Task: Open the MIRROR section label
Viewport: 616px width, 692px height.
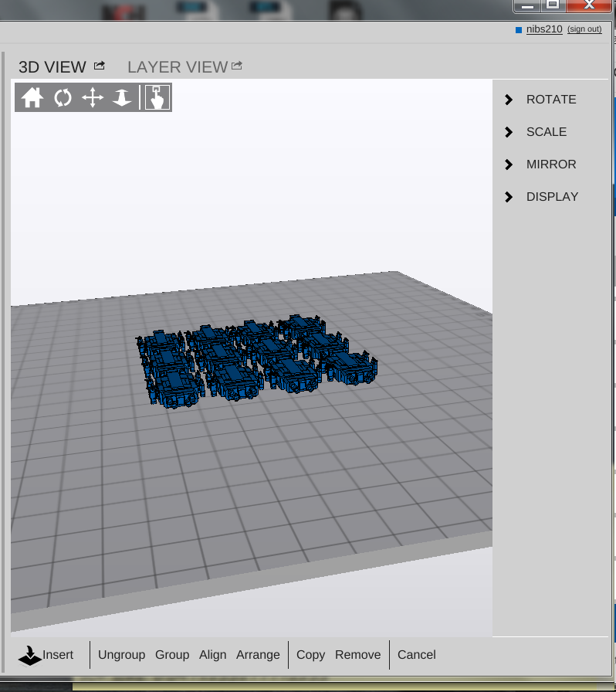Action: coord(551,165)
